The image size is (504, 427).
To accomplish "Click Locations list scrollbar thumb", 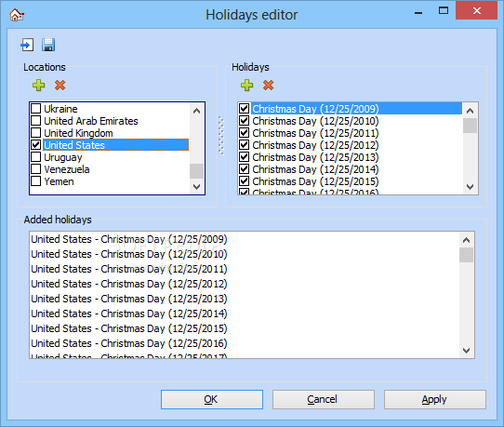I will 197,171.
